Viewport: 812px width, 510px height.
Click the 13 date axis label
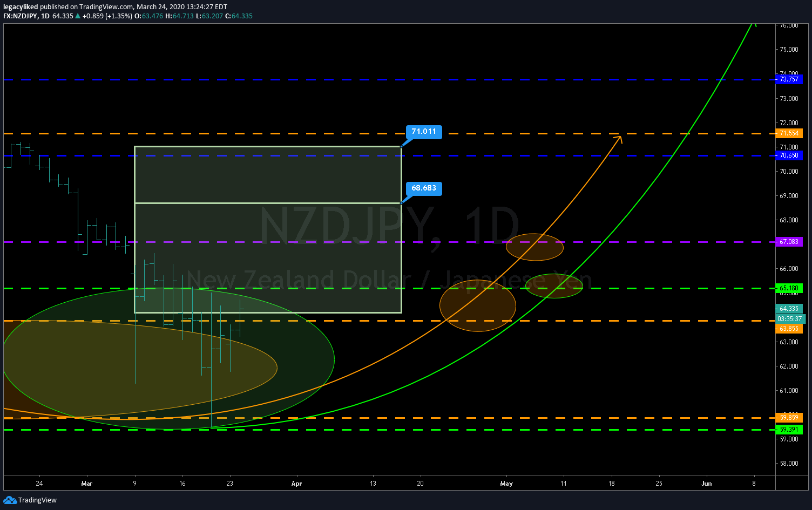[x=373, y=484]
